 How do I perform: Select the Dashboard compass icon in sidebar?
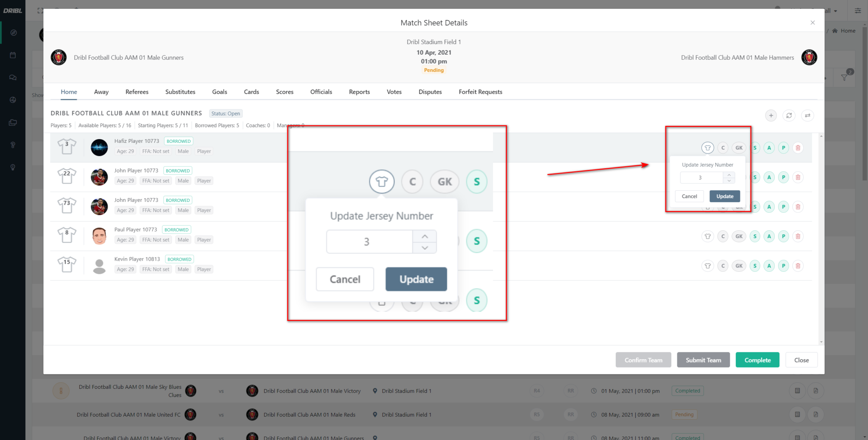pos(13,32)
